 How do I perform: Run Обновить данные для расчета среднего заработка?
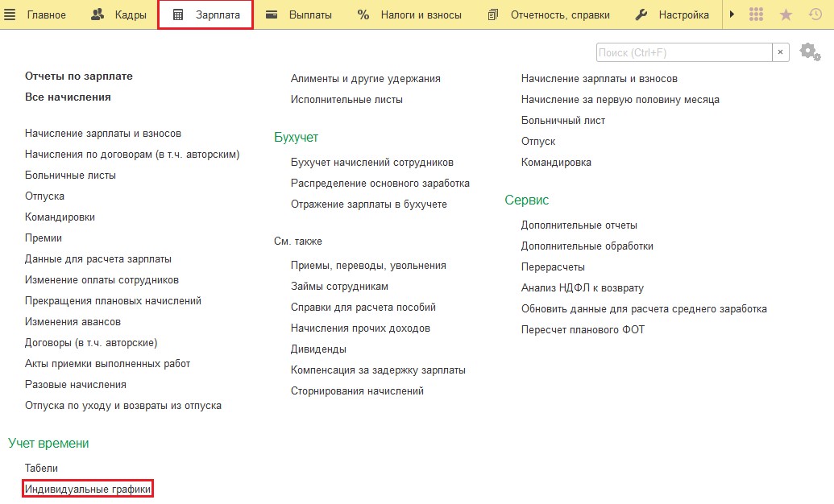(644, 309)
